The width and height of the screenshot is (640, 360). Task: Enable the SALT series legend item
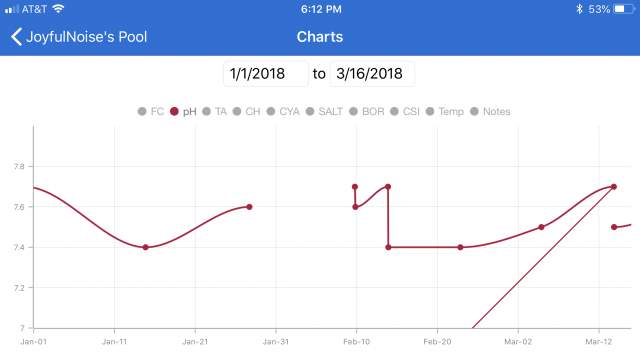324,111
